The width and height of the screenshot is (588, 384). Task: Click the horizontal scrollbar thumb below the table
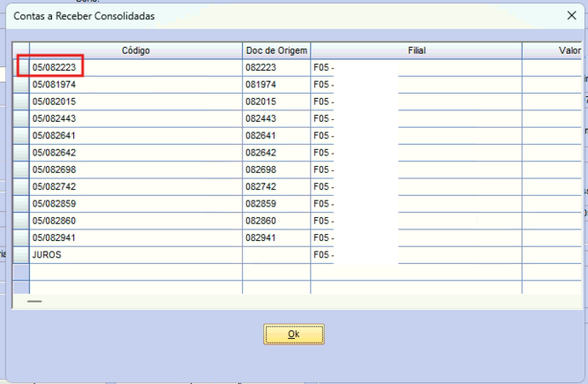click(x=34, y=301)
